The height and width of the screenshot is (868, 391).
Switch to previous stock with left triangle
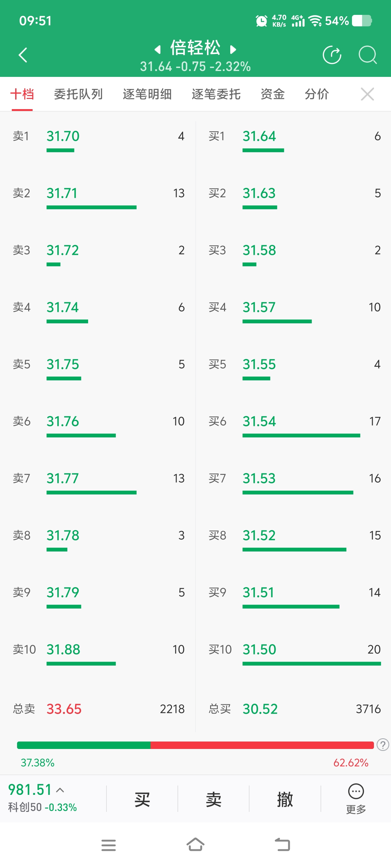point(158,50)
